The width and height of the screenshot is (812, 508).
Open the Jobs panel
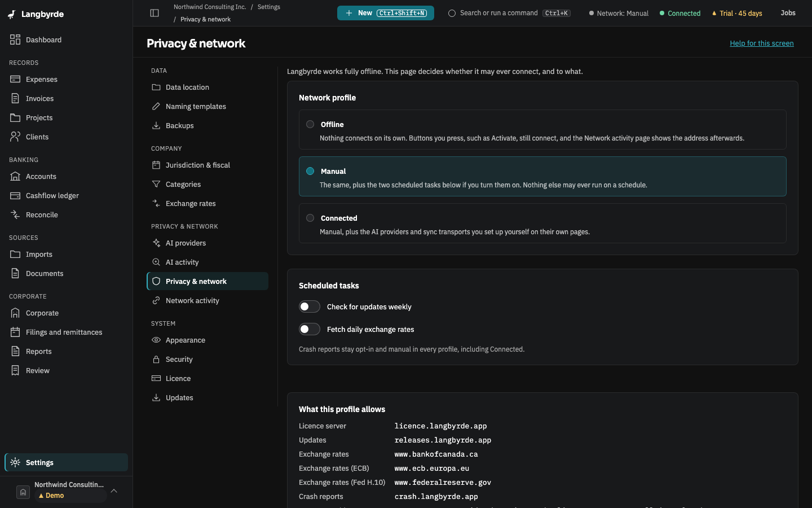pyautogui.click(x=788, y=13)
